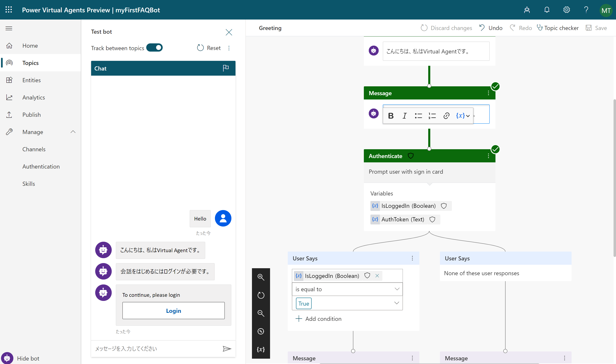Viewport: 616px width, 364px height.
Task: Open Analytics in sidebar
Action: pos(41,97)
